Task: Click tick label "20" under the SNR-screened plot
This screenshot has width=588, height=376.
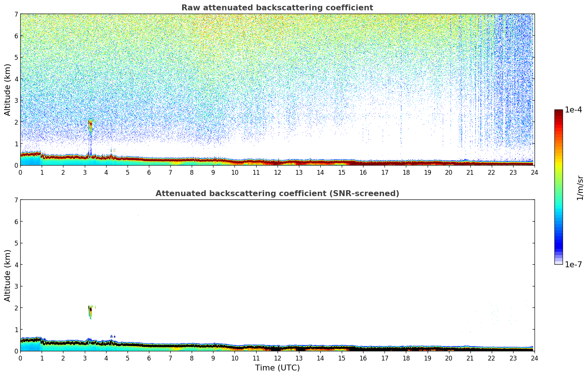Action: (x=449, y=358)
